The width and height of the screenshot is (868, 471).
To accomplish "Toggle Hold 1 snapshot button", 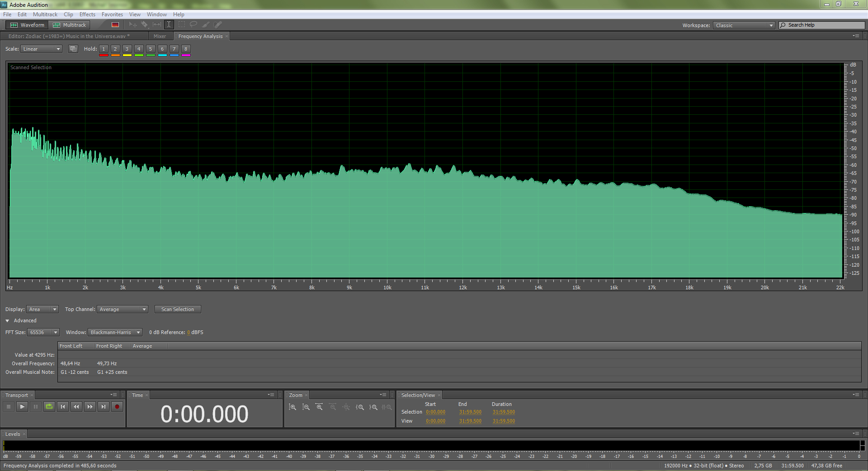I will point(104,49).
